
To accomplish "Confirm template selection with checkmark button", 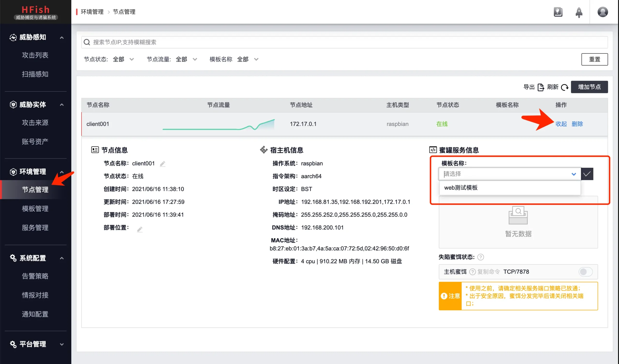I will coord(587,174).
